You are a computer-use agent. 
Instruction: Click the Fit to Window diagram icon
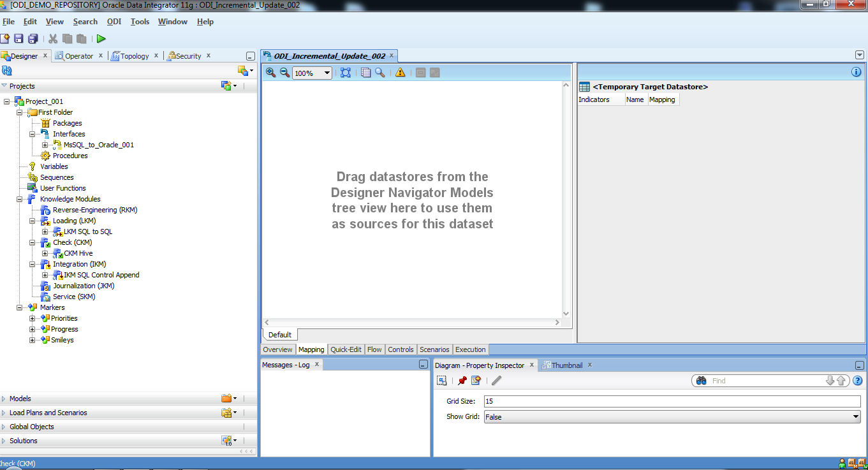pos(345,73)
